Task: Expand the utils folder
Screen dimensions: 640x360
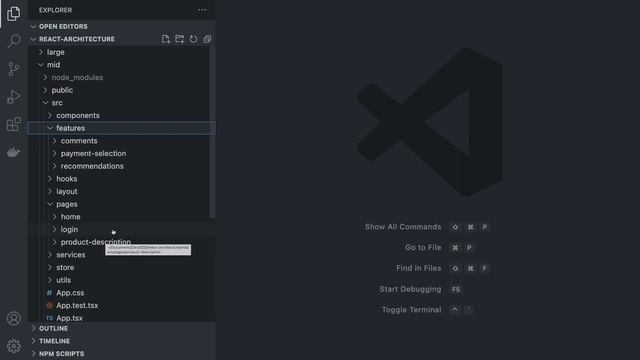Action: 121,280
